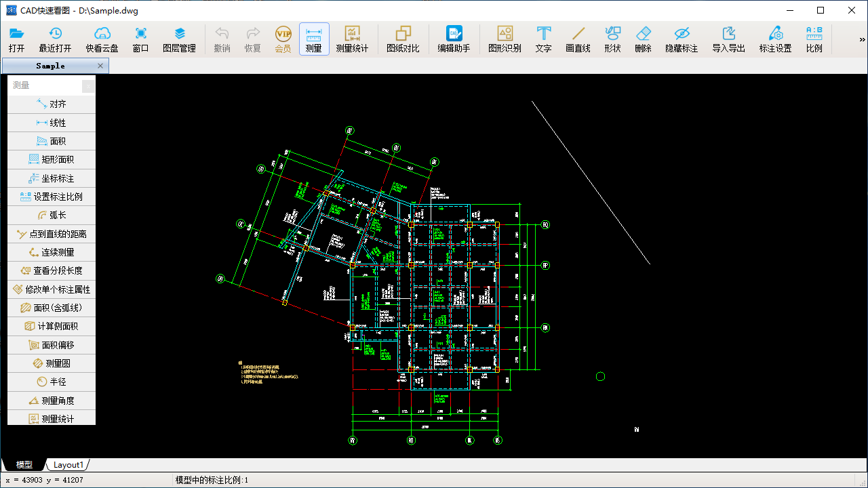This screenshot has width=868, height=488.
Task: Click 矩形面积 in measure panel
Action: [52, 160]
